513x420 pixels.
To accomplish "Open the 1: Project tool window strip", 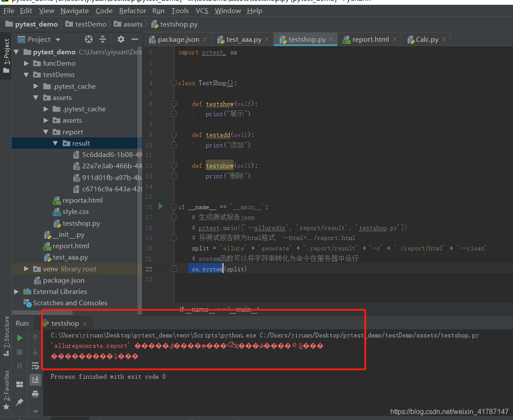I will pos(6,56).
